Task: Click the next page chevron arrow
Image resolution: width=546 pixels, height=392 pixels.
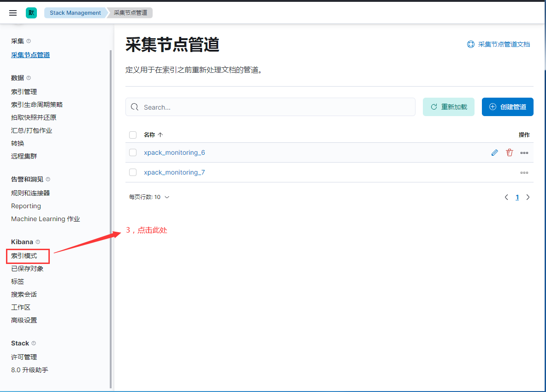Action: tap(528, 197)
